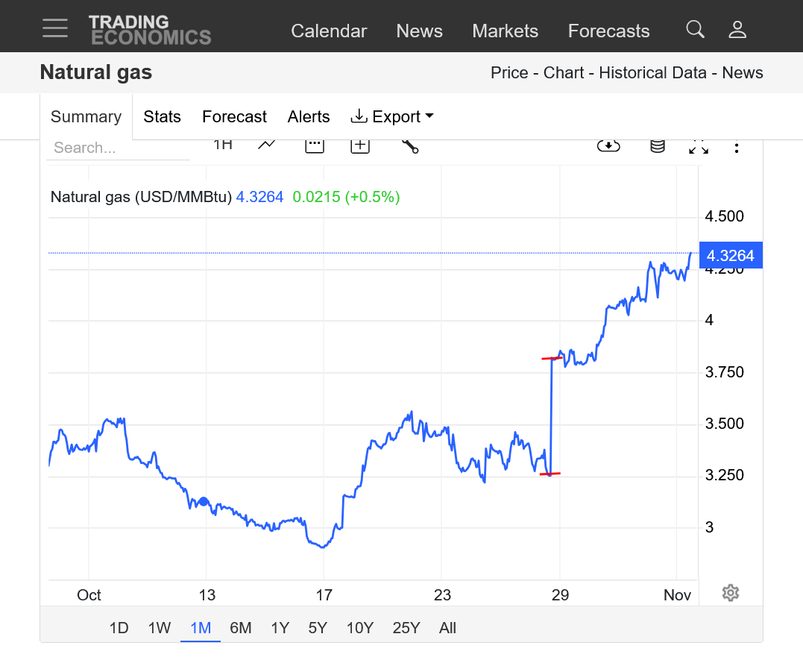Open the user account icon
Screen dimensions: 803x672
(737, 30)
